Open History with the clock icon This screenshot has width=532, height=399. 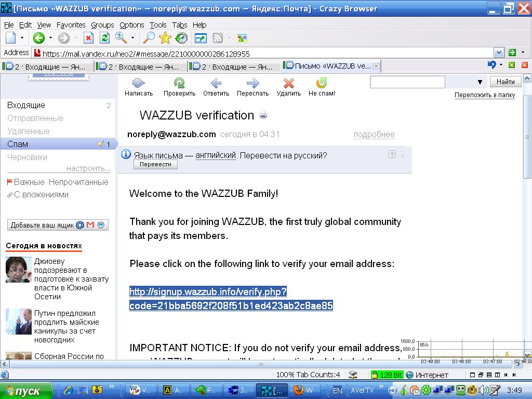(181, 37)
